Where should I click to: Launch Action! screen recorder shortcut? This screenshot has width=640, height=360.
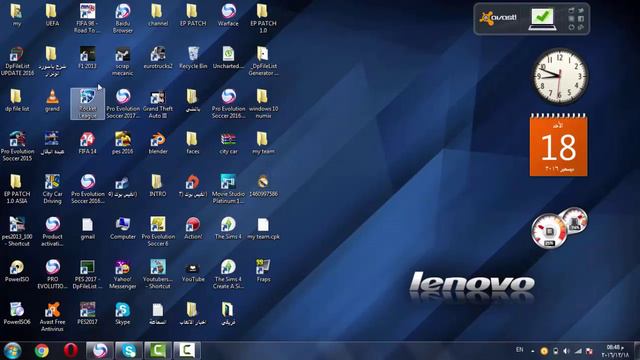193,228
